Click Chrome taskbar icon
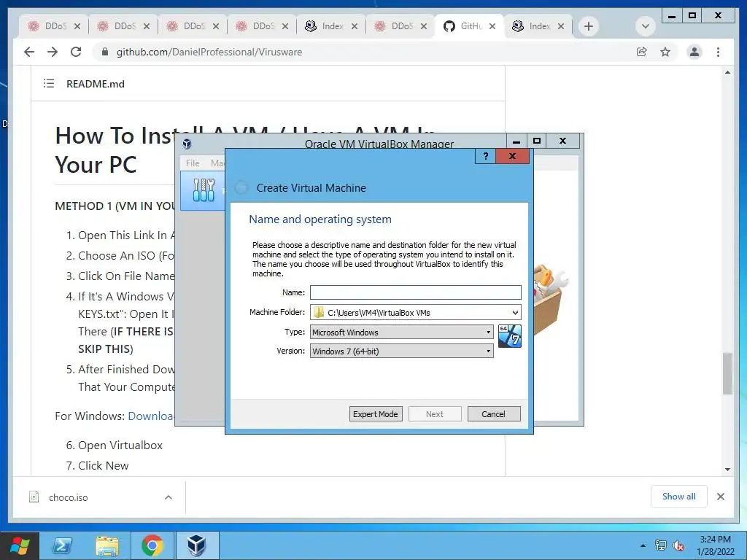 point(152,545)
